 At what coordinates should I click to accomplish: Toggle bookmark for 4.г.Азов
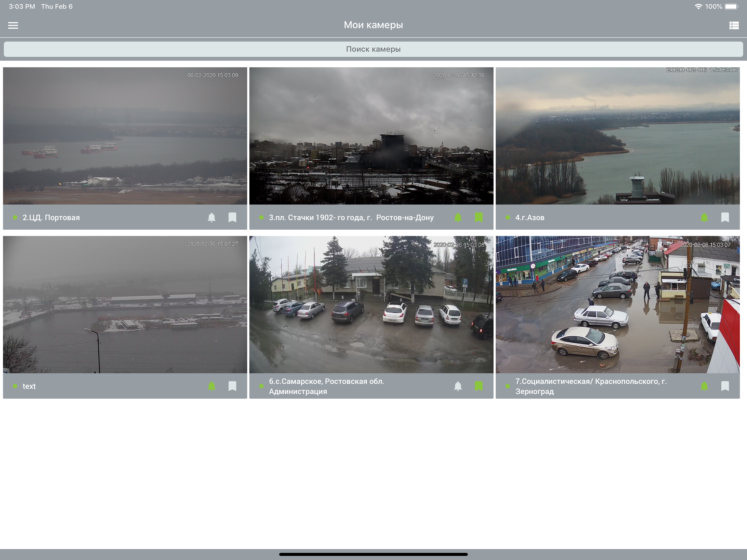pyautogui.click(x=725, y=217)
